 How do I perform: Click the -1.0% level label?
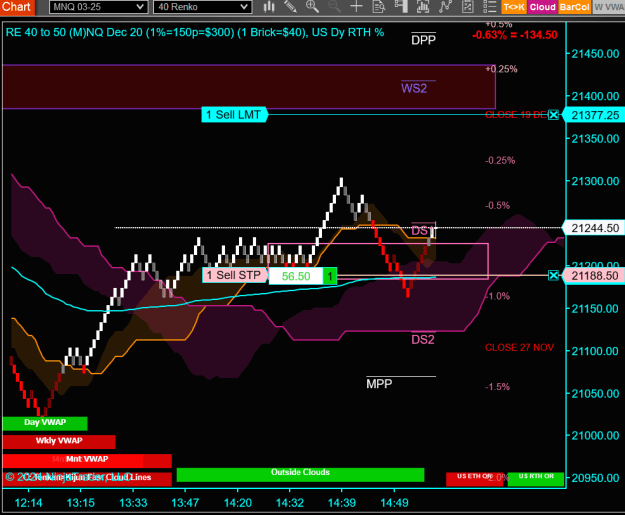[498, 296]
